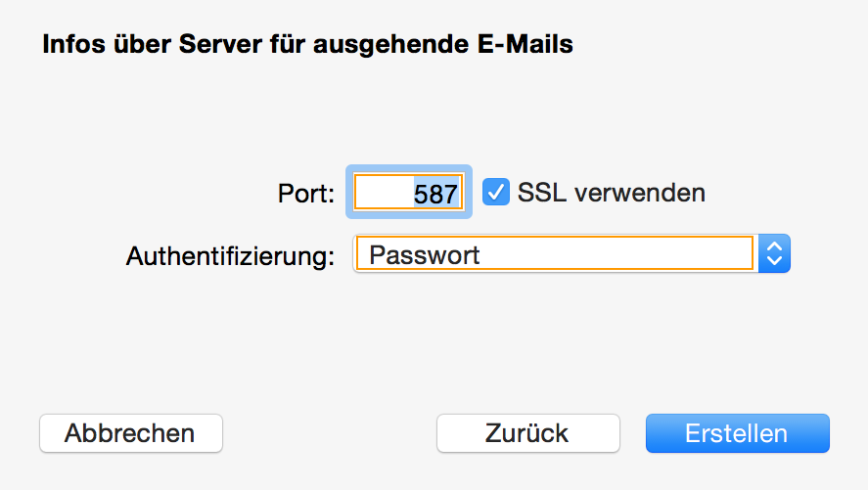Click the dialog heading about outgoing mail server
The height and width of the screenshot is (490, 868).
pyautogui.click(x=306, y=44)
